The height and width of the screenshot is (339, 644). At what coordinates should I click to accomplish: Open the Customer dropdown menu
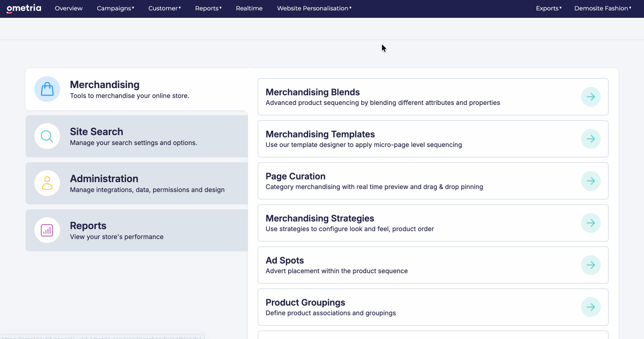tap(165, 8)
